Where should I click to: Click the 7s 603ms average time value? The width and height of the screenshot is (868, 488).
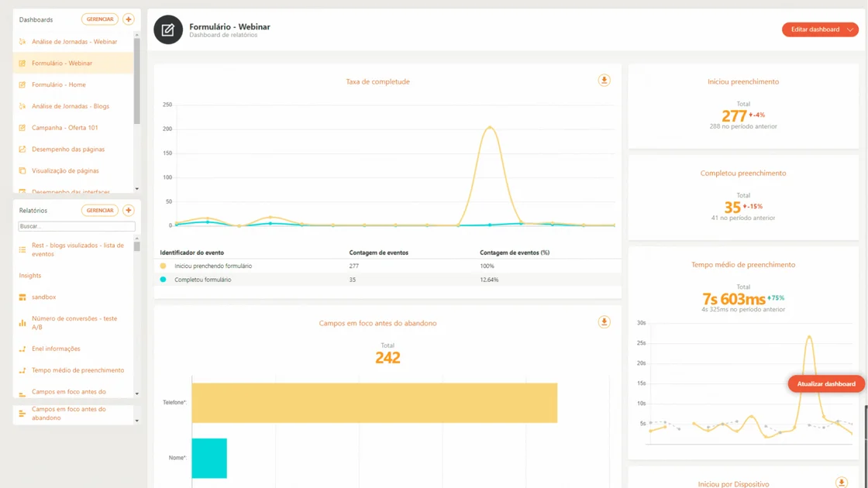tap(733, 299)
